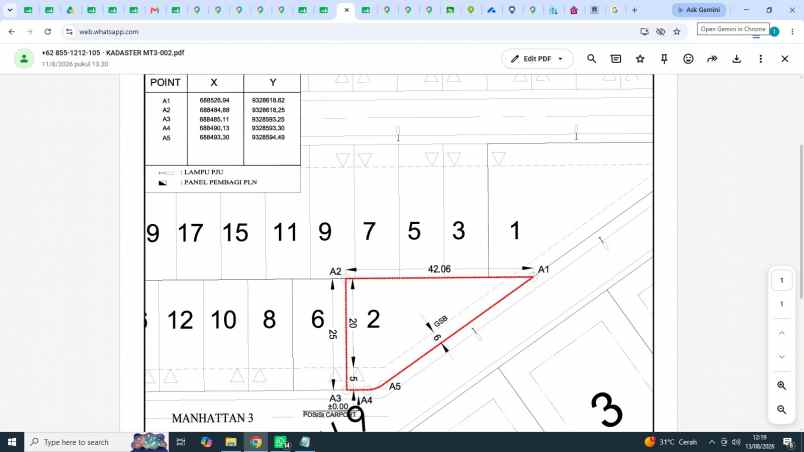Open File Explorer from the taskbar

(x=231, y=442)
